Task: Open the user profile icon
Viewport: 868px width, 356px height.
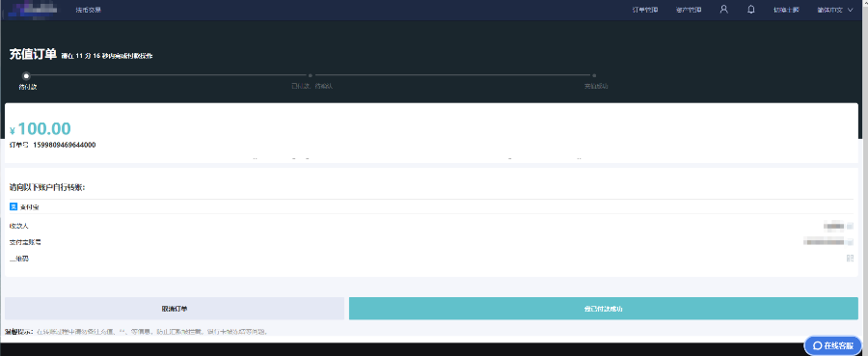Action: pos(723,10)
